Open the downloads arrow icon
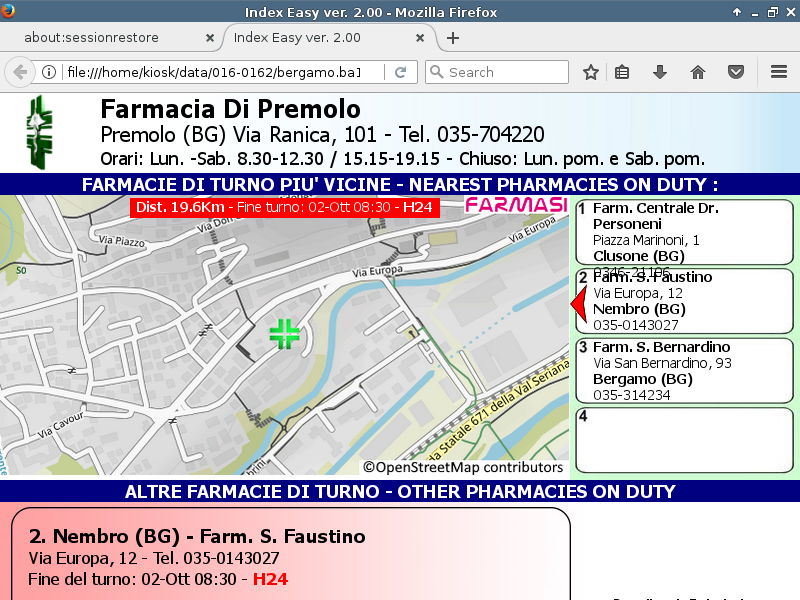The image size is (800, 600). 659,72
